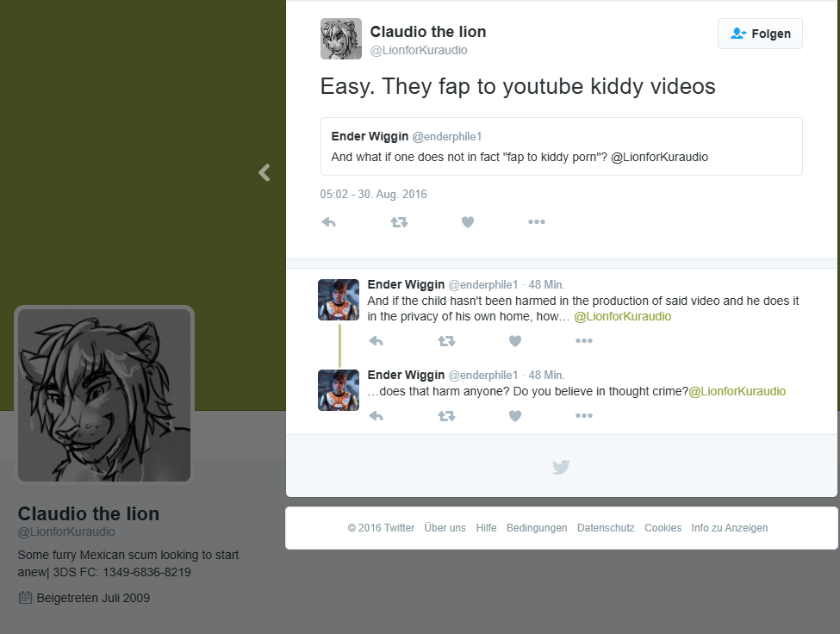
Task: Click @LionforKuraudio mention after 'thought crime?'
Action: click(737, 391)
